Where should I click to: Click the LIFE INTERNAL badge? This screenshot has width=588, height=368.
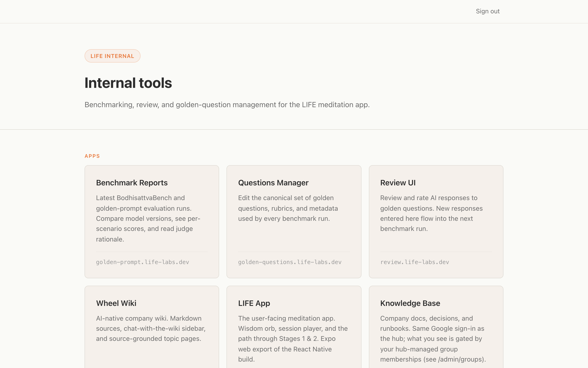coord(112,56)
